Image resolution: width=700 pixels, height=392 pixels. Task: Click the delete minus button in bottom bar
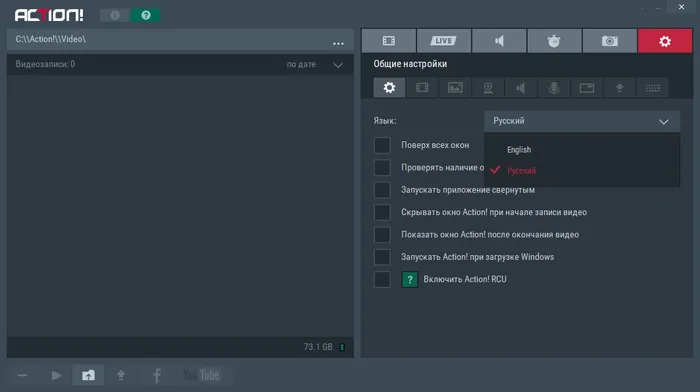click(x=22, y=375)
